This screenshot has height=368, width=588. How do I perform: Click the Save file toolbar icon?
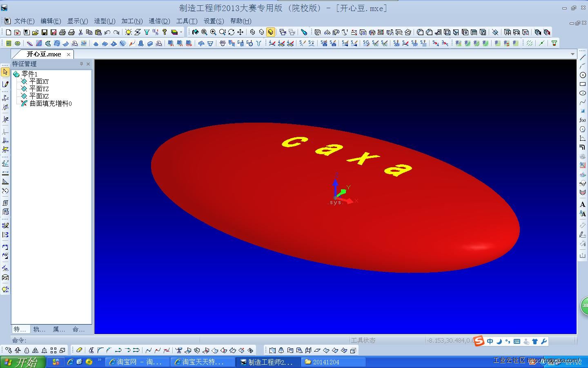click(x=45, y=32)
